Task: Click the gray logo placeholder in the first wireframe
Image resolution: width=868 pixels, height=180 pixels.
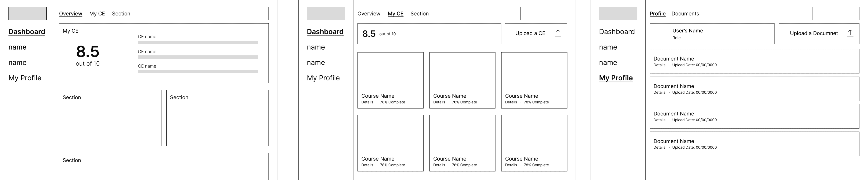Action: point(27,13)
